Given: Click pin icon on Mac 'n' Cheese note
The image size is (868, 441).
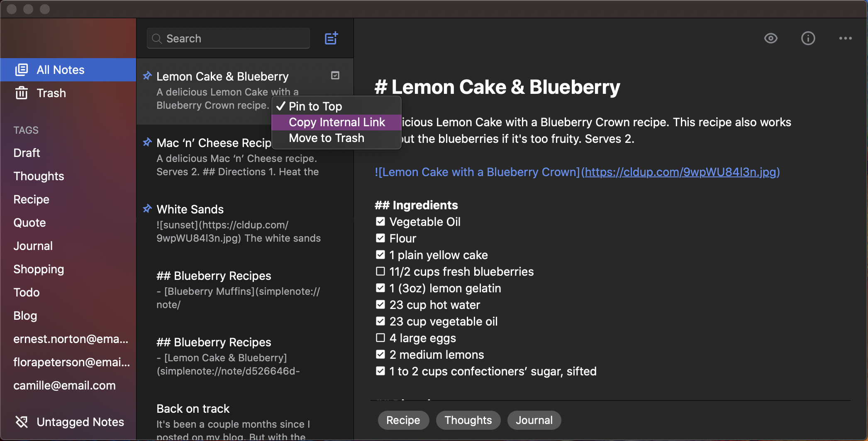Looking at the screenshot, I should coord(147,142).
